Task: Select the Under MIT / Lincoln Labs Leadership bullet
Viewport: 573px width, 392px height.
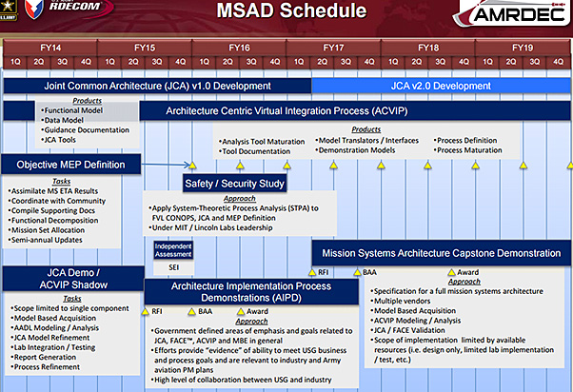Action: [x=211, y=227]
